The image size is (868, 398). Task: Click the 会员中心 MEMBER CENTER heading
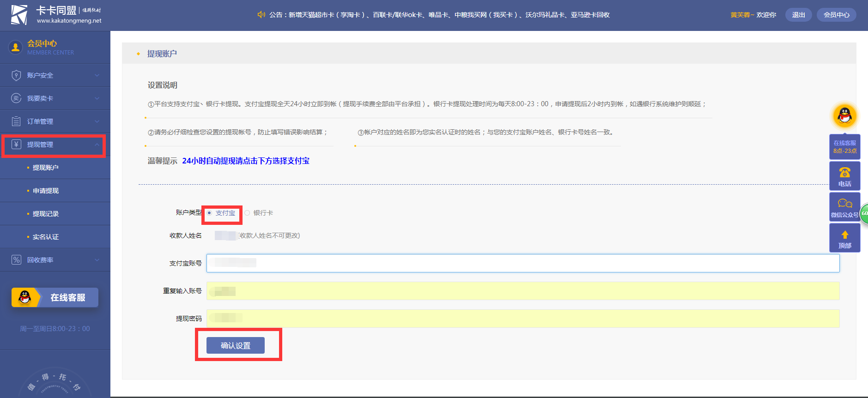(x=50, y=47)
